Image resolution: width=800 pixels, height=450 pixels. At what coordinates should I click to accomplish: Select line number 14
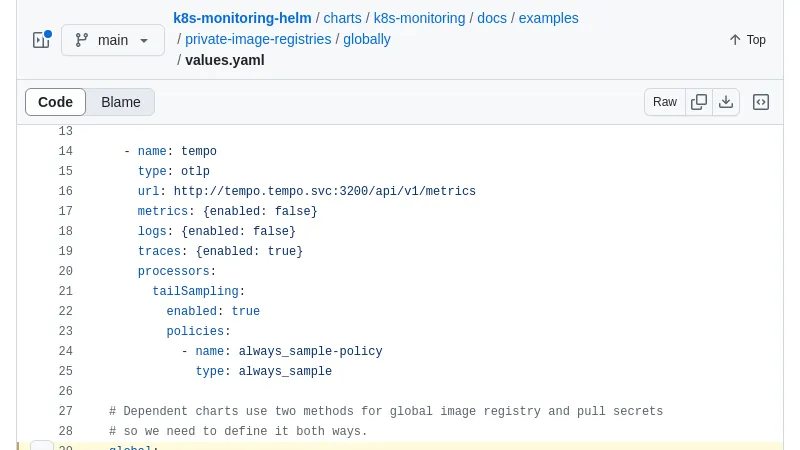coord(65,151)
